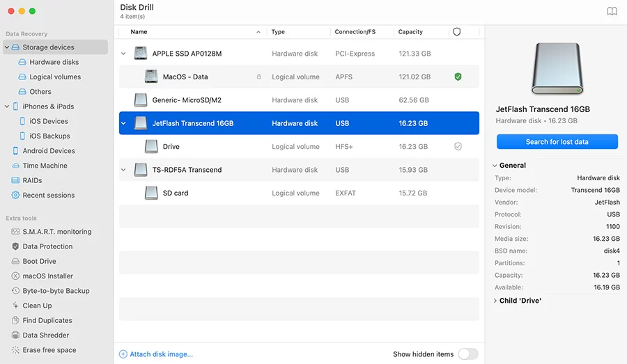Click the JetFlash drive image in details panel
Viewport: 627px width, 364px height.
(x=557, y=68)
